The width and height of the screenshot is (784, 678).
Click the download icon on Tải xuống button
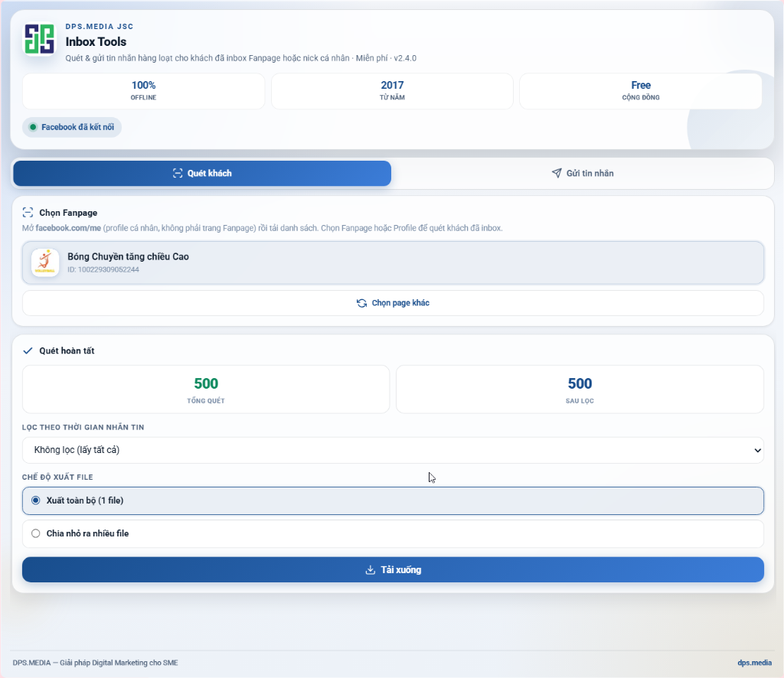[370, 569]
